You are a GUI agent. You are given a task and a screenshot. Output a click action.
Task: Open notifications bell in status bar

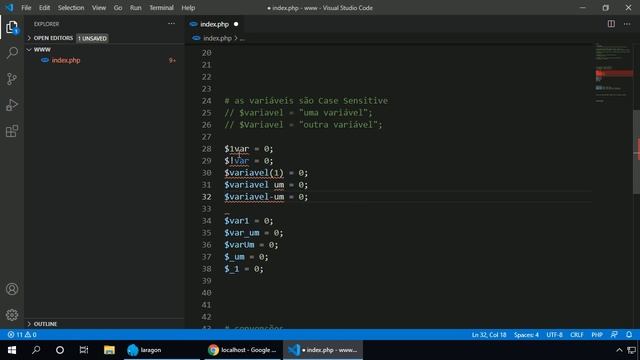[x=629, y=335]
